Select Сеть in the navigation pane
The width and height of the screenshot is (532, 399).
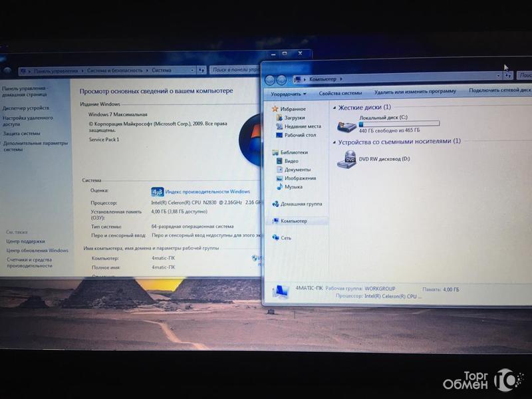pos(286,237)
